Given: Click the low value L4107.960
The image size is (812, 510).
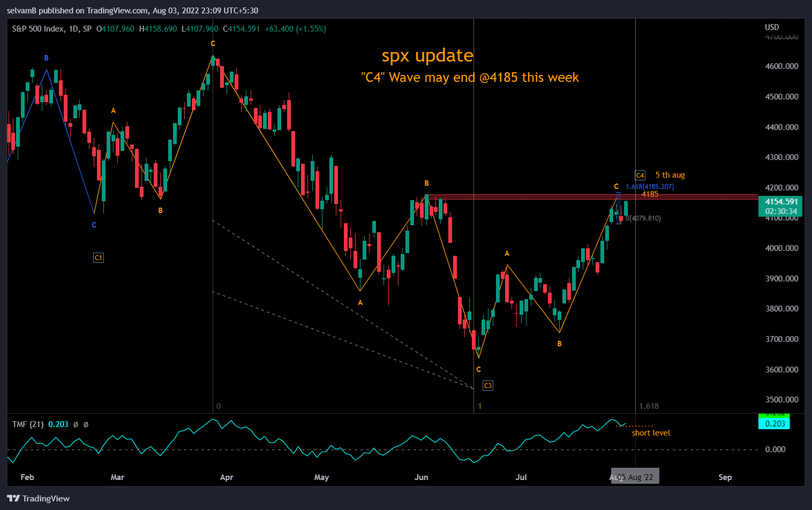Looking at the screenshot, I should (200, 29).
